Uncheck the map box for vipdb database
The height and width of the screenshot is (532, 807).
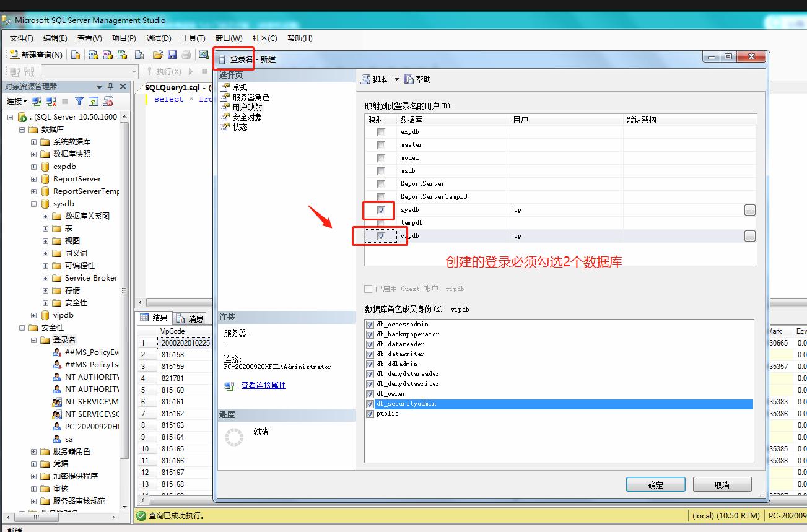click(x=381, y=236)
